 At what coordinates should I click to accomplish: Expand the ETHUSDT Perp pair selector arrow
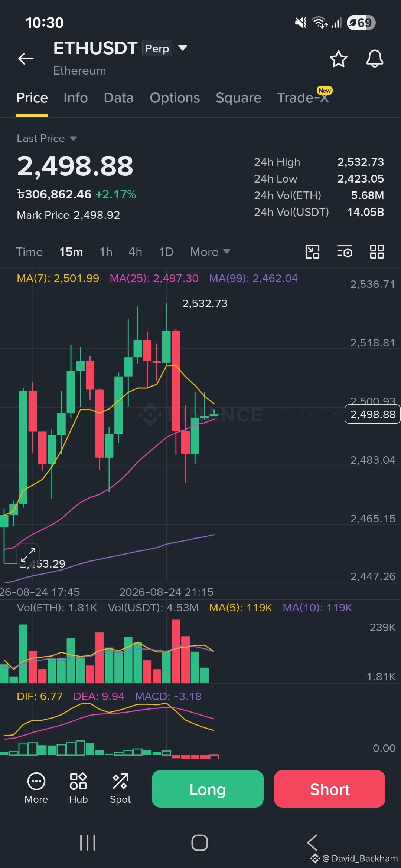[182, 48]
